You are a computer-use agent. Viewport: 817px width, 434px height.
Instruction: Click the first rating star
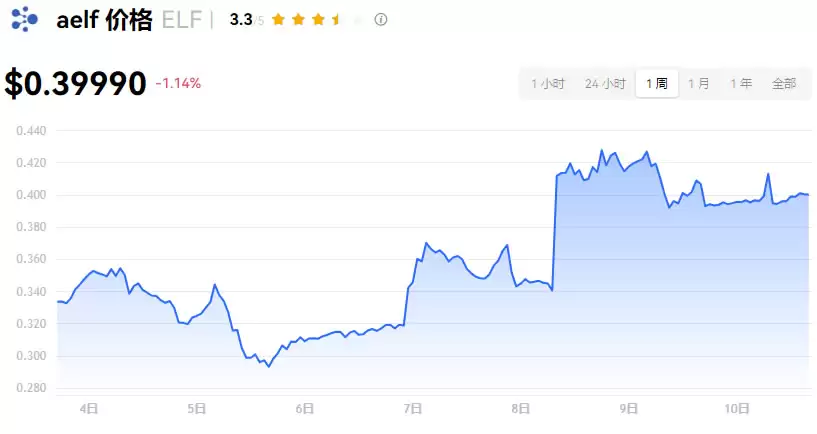point(278,19)
